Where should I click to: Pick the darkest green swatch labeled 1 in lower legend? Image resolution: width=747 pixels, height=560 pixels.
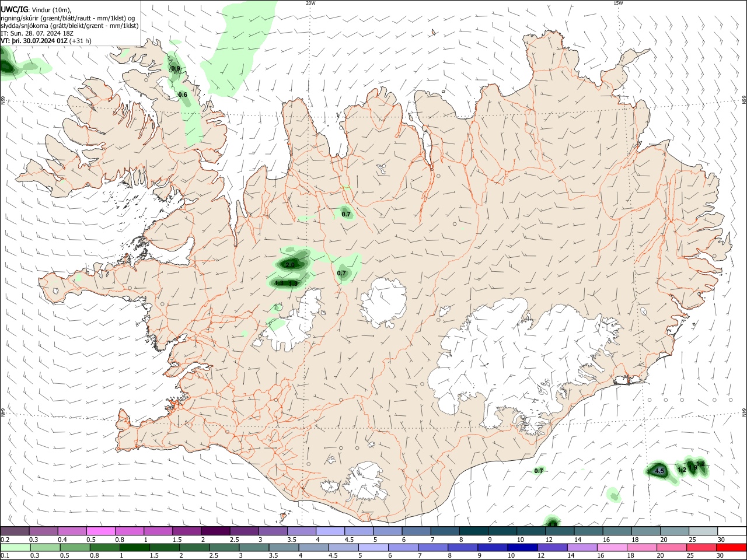point(134,548)
